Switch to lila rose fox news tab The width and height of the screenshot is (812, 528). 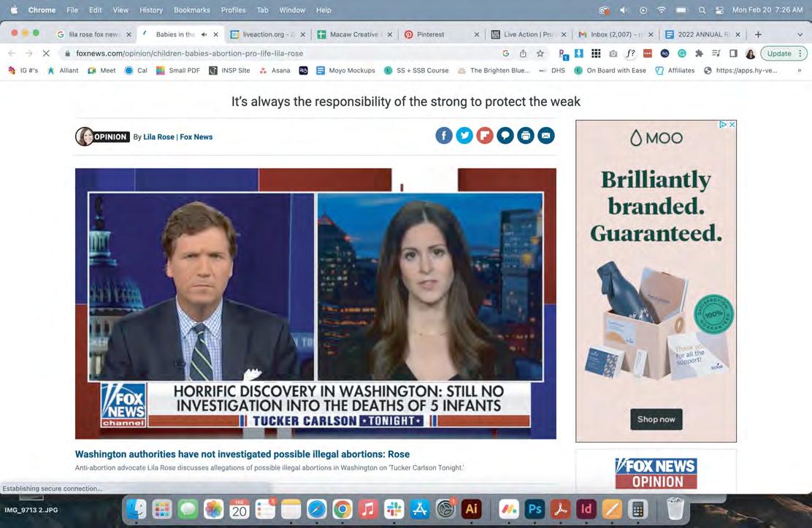[x=94, y=34]
